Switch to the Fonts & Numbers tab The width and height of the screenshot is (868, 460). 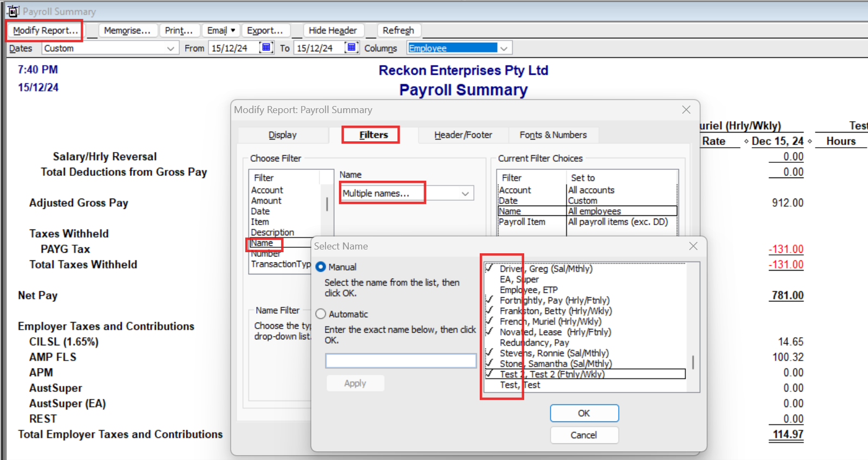553,135
